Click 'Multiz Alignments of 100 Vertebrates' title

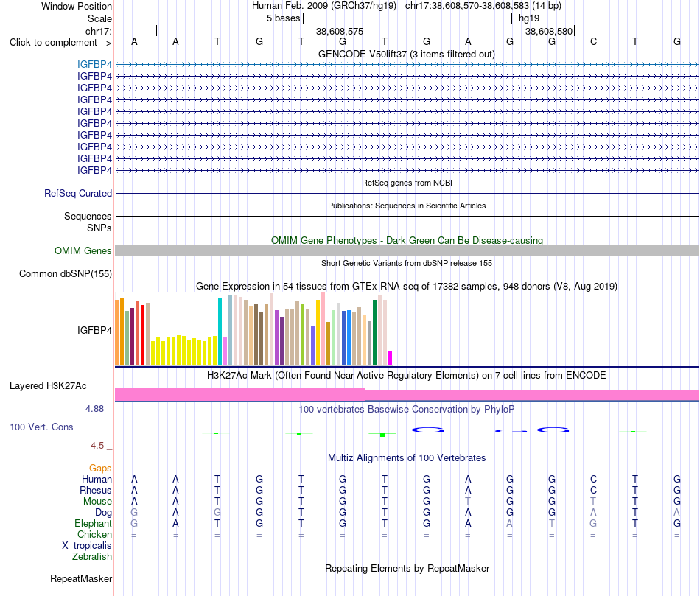pyautogui.click(x=407, y=457)
